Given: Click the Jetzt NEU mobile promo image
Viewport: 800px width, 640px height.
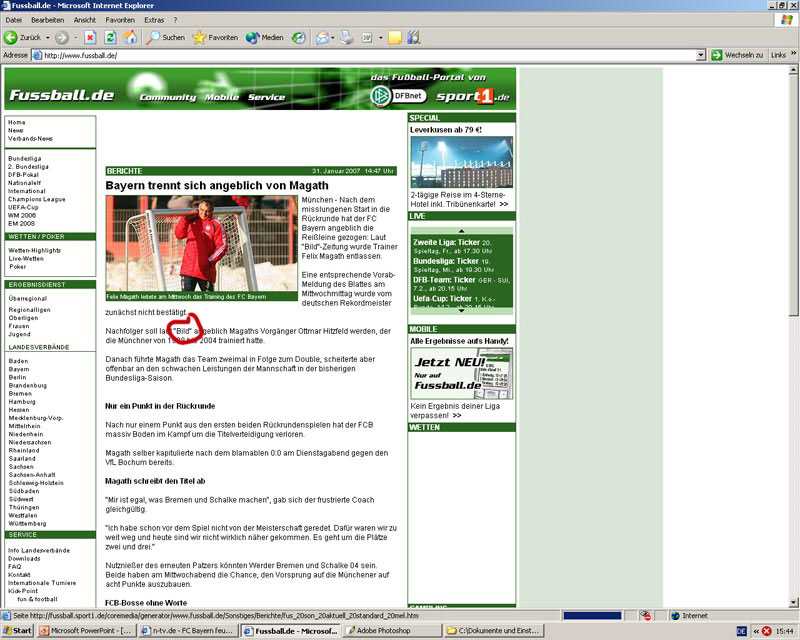Looking at the screenshot, I should (462, 374).
